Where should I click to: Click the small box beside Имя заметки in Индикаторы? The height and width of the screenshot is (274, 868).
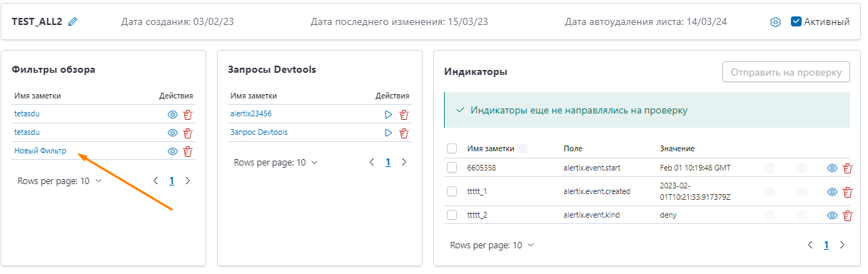[x=522, y=148]
